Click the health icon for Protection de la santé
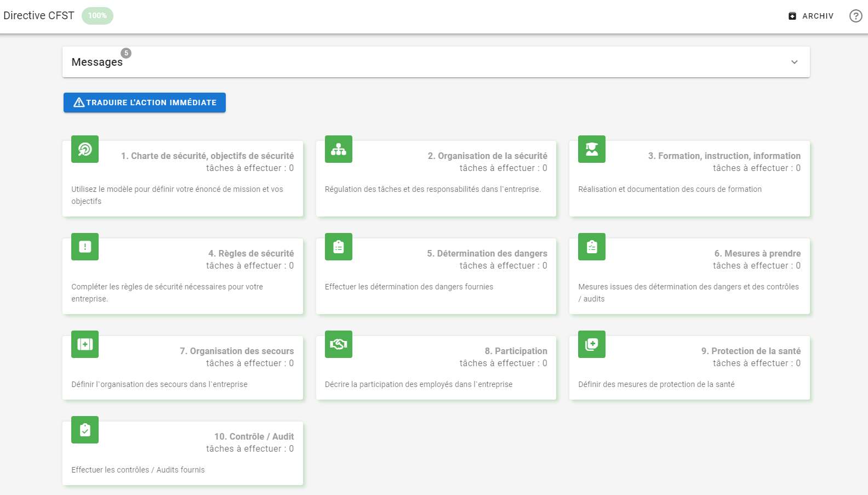This screenshot has width=868, height=495. pos(592,344)
